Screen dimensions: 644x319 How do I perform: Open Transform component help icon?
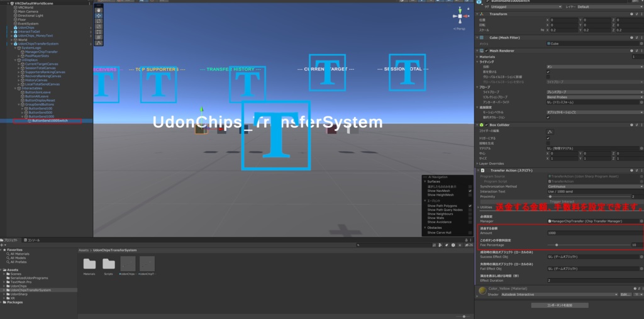631,14
